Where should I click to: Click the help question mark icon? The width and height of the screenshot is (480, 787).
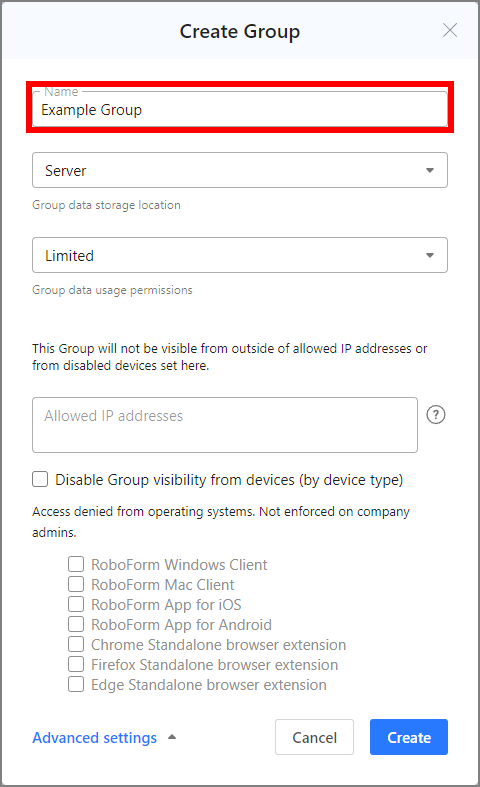click(435, 415)
